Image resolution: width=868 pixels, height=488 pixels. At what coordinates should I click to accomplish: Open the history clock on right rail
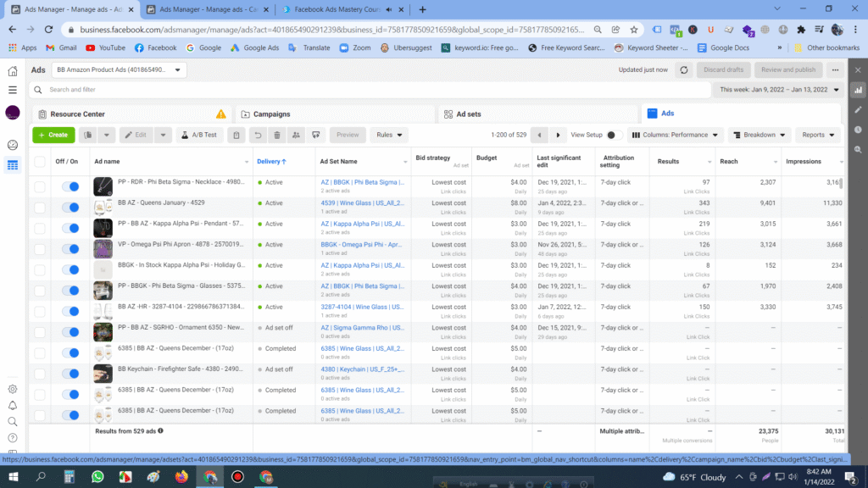[858, 130]
